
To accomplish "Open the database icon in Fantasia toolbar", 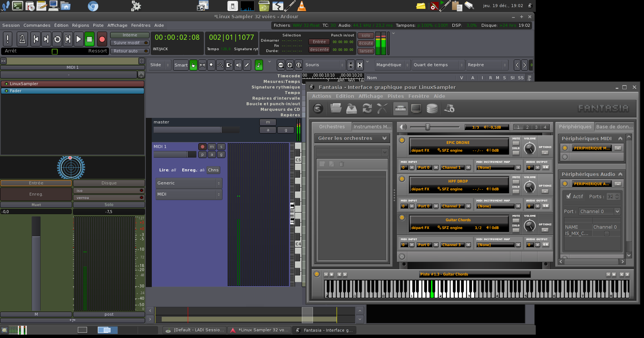I will [432, 109].
